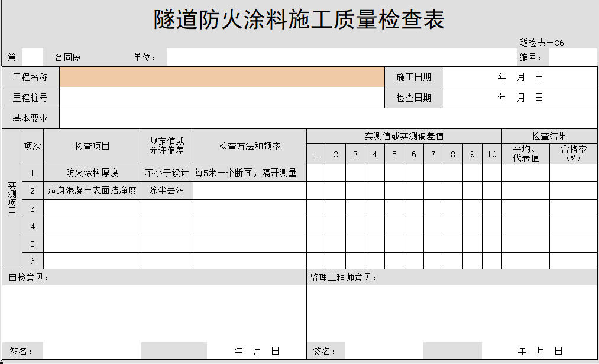Select the 检查日期 date cell
599x364 pixels.
point(520,97)
